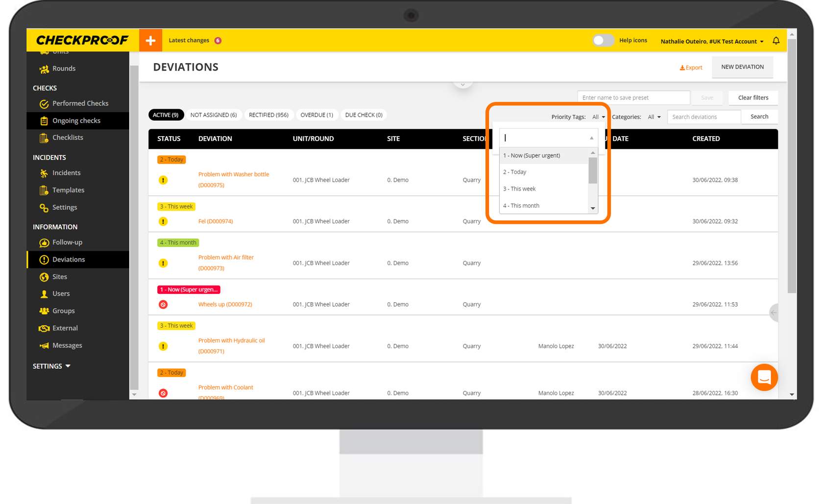Expand the SETTINGS sidebar section
Viewport: 823px width, 504px height.
click(x=51, y=366)
